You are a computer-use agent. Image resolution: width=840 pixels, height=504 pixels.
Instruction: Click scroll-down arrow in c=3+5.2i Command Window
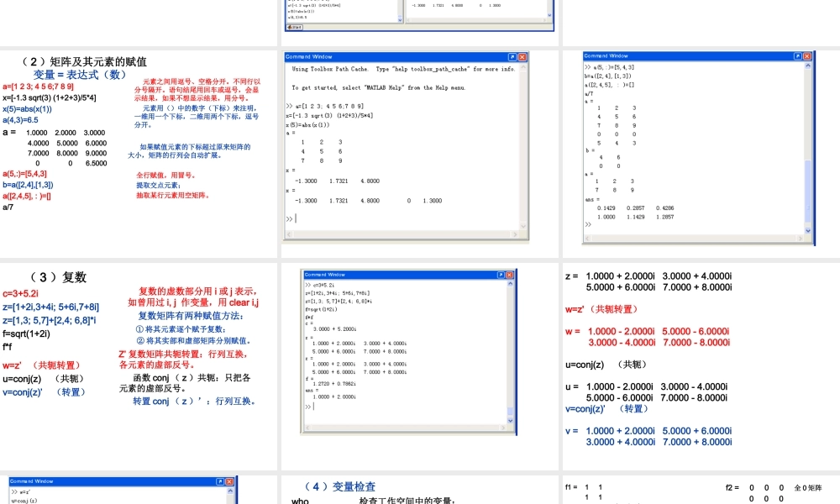pyautogui.click(x=510, y=421)
